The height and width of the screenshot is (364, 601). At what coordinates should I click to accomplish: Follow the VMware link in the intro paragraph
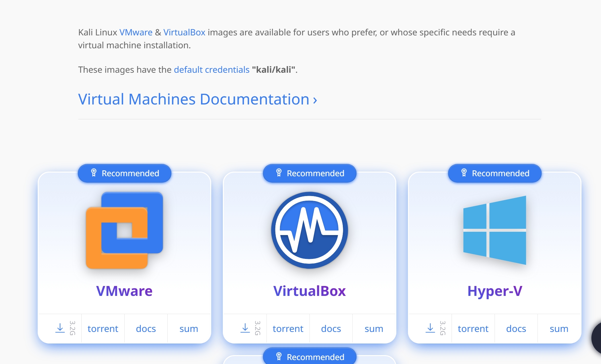[136, 32]
